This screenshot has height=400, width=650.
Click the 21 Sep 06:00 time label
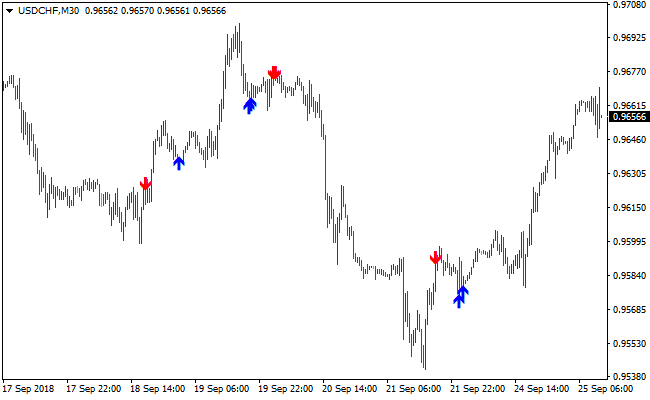[414, 389]
